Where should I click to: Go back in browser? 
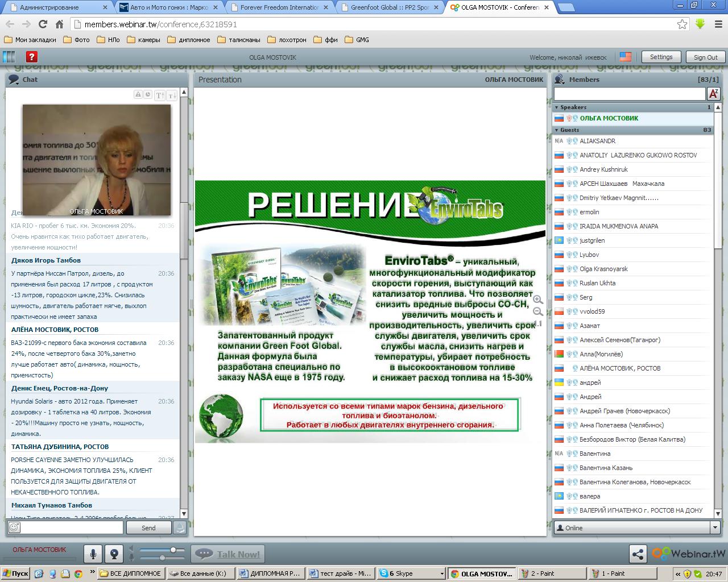(x=10, y=24)
